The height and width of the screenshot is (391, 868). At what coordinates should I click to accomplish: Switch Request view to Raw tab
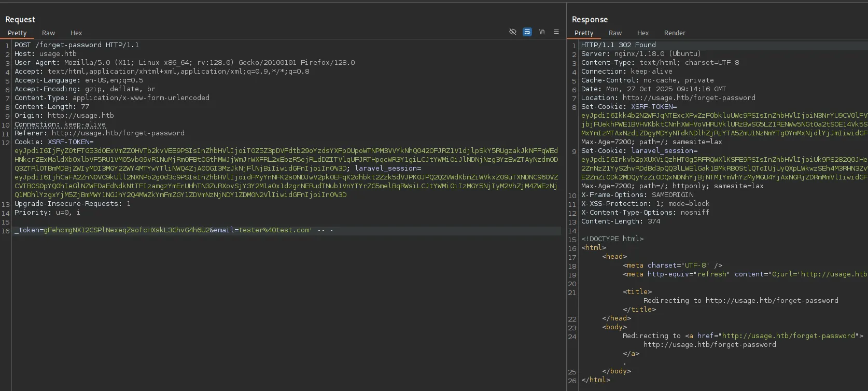[48, 33]
